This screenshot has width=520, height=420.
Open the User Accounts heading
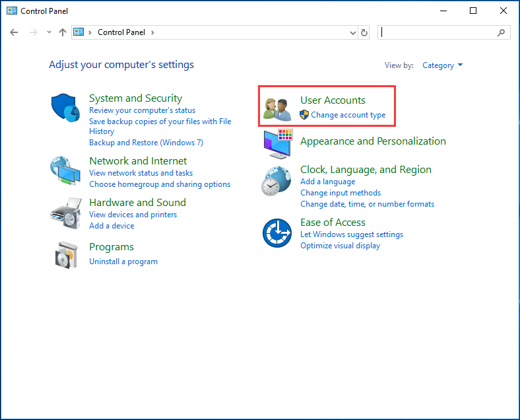coord(333,100)
